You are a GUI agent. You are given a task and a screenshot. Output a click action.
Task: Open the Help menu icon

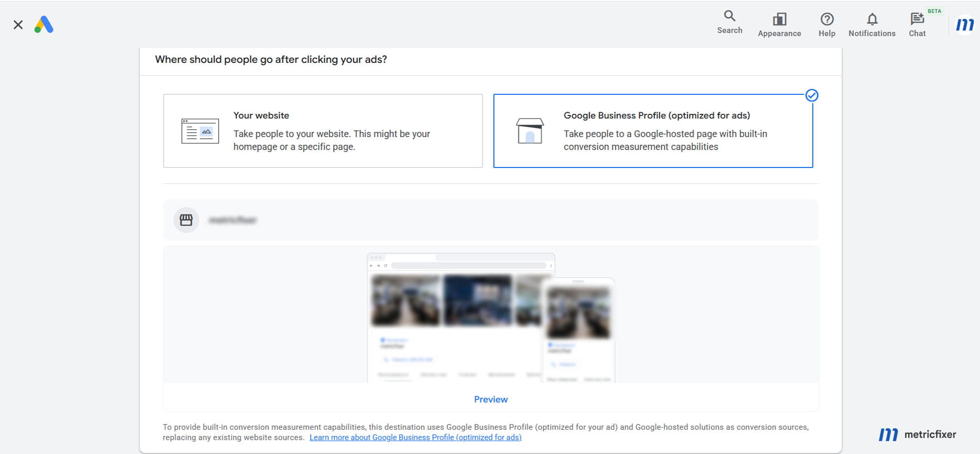[x=827, y=25]
